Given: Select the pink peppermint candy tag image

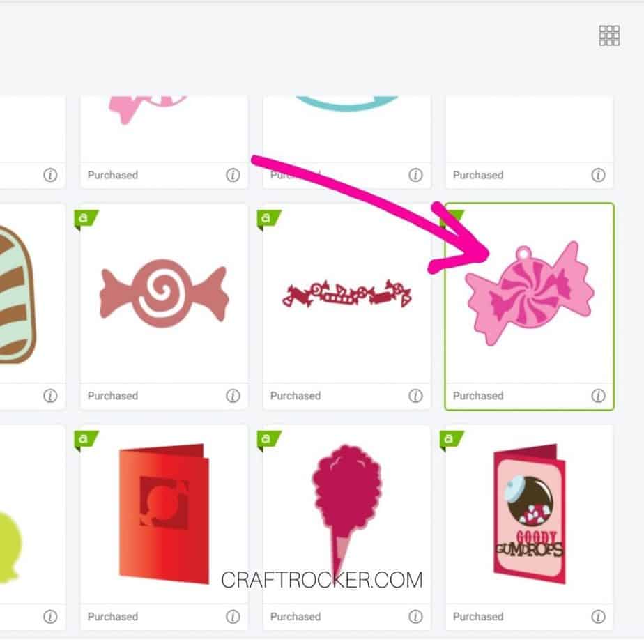Looking at the screenshot, I should (530, 293).
